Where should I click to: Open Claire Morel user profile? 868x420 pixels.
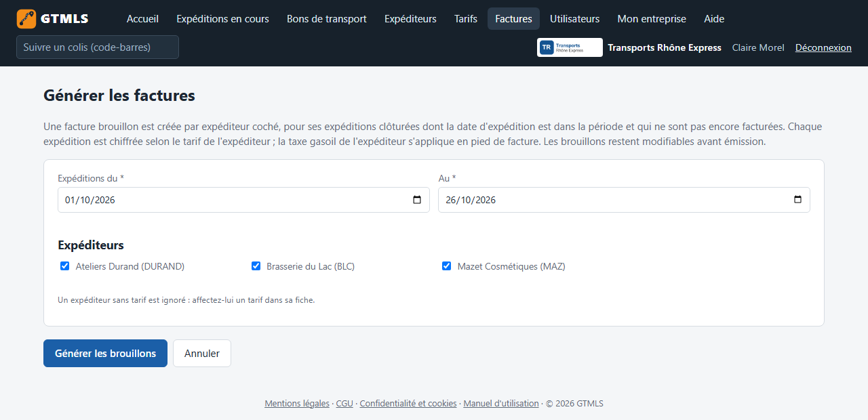[758, 47]
